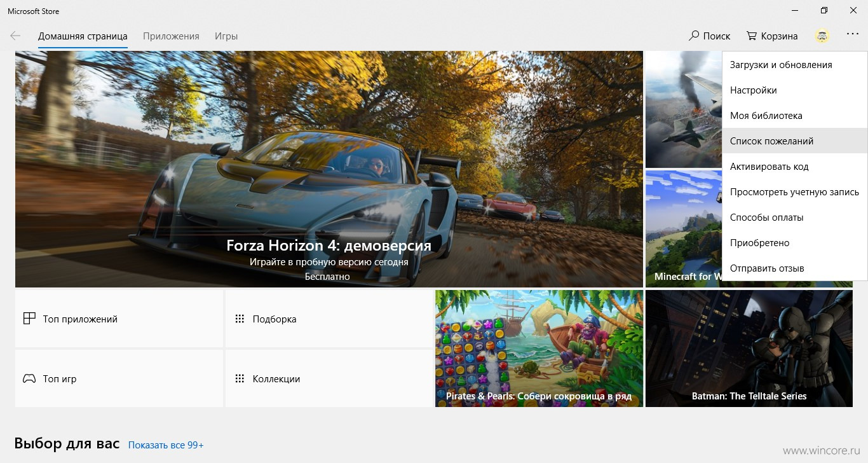This screenshot has width=868, height=463.
Task: Click Активировать код menu item
Action: point(794,167)
